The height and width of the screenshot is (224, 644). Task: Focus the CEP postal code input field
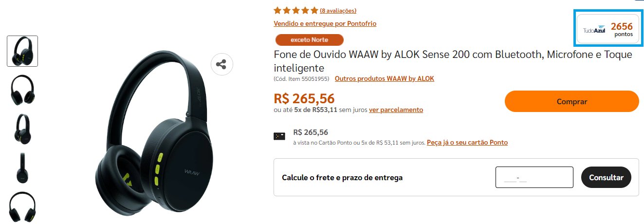(534, 177)
